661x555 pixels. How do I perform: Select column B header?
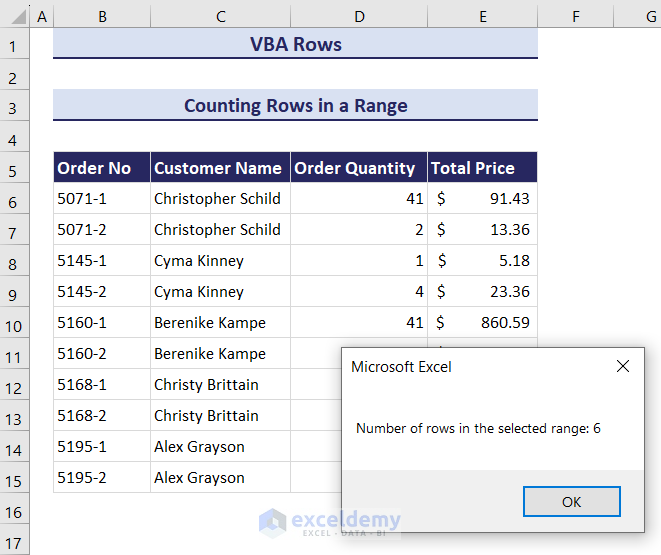coord(102,17)
